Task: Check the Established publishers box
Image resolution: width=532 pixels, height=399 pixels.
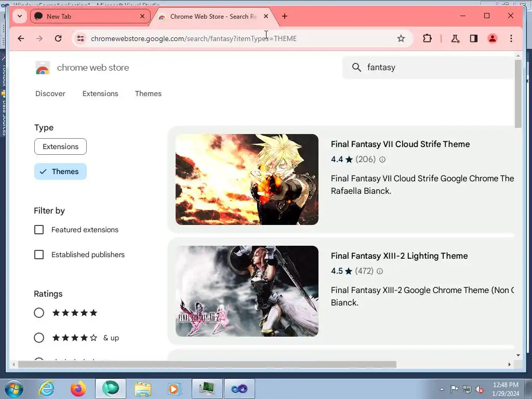Action: click(39, 255)
